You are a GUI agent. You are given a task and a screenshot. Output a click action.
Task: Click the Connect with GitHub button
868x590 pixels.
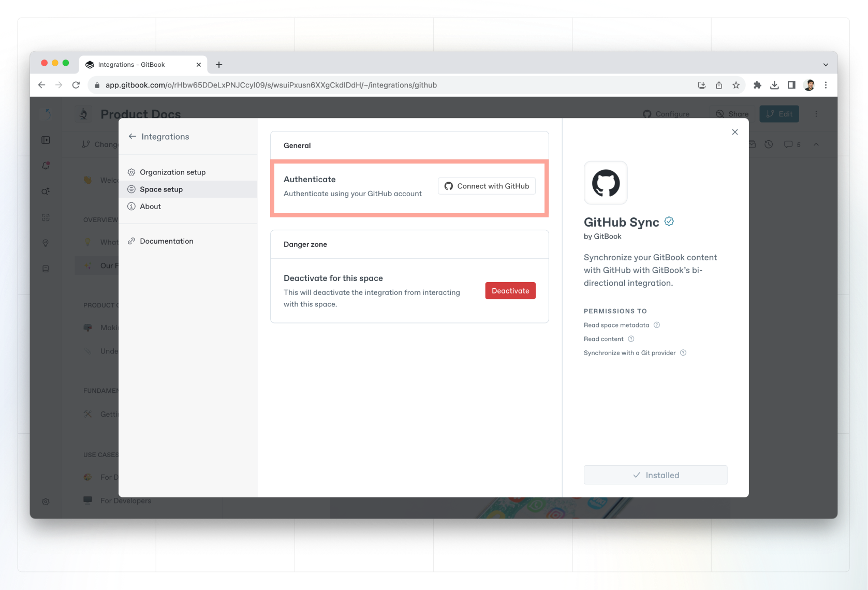click(x=487, y=186)
